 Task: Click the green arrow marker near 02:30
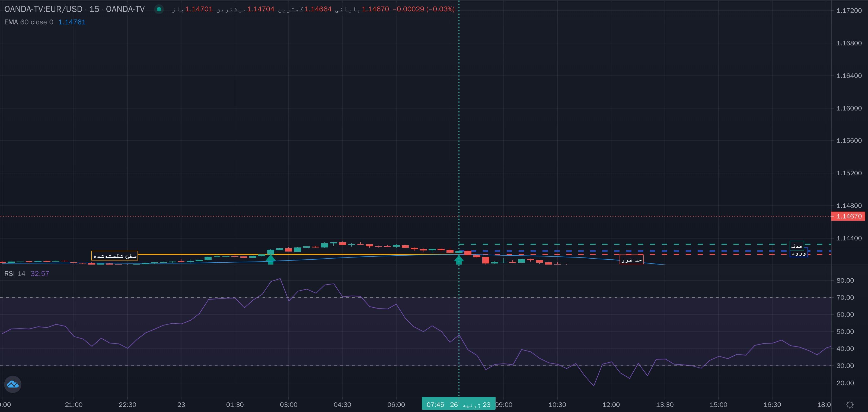pyautogui.click(x=271, y=259)
